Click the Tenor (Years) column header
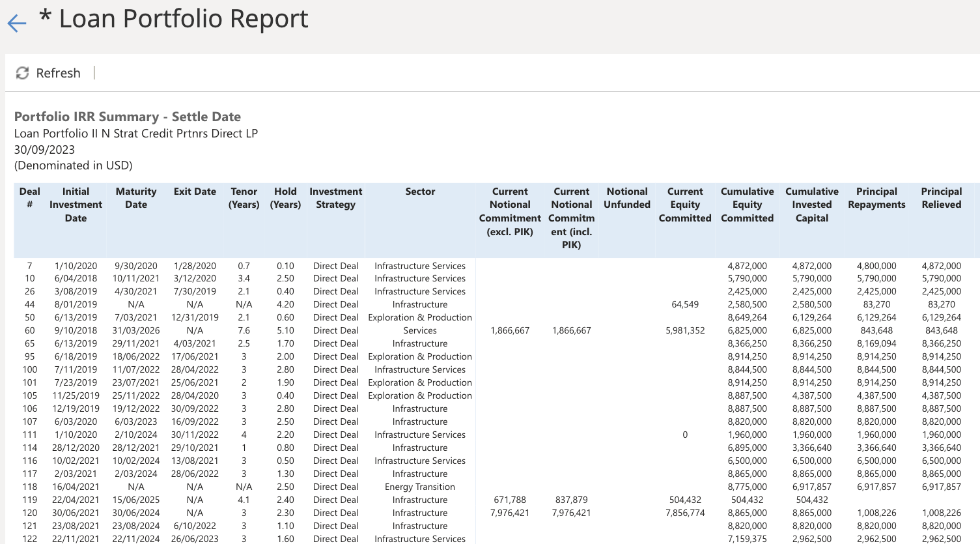The image size is (980, 544). point(244,198)
